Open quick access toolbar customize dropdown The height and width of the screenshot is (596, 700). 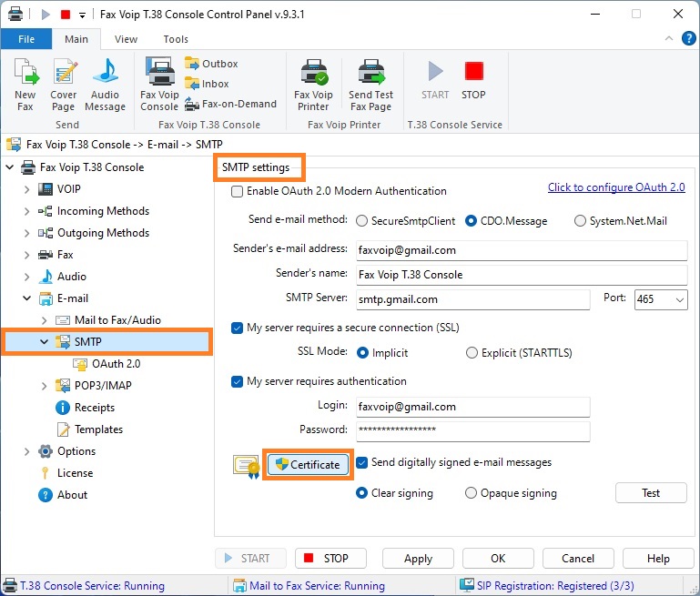pos(82,15)
